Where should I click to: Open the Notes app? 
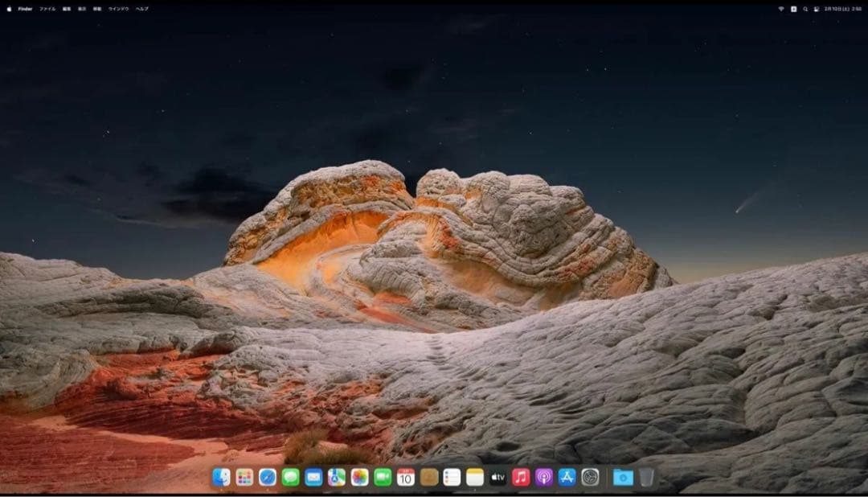[x=473, y=478]
